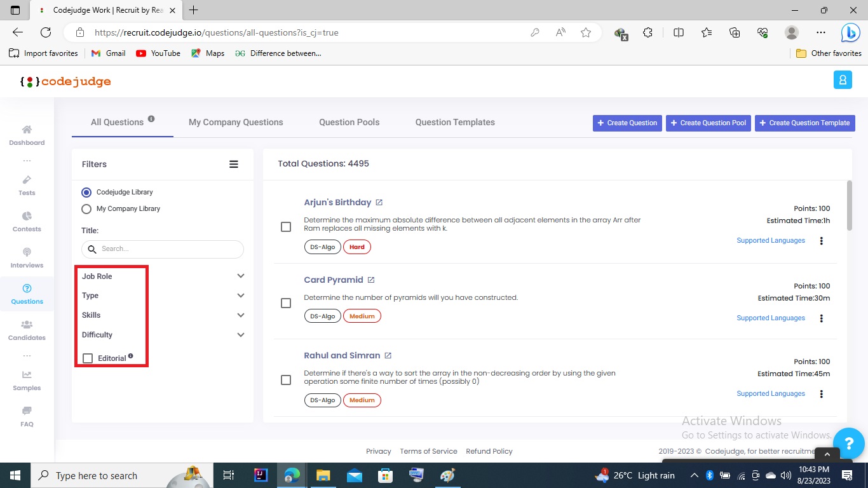868x488 pixels.
Task: Select the My Company Library radio button
Action: (x=86, y=208)
